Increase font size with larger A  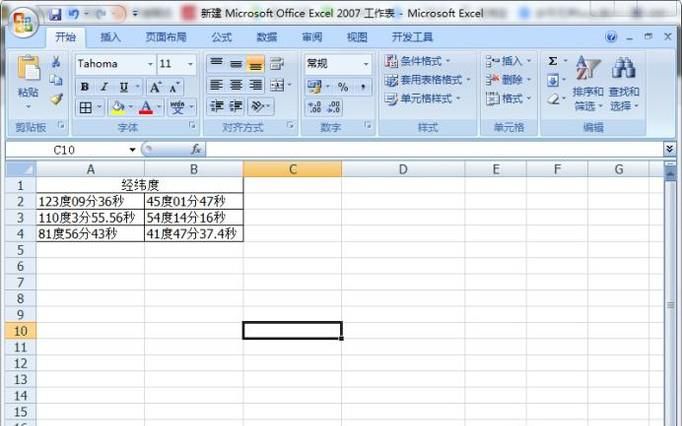coord(155,87)
